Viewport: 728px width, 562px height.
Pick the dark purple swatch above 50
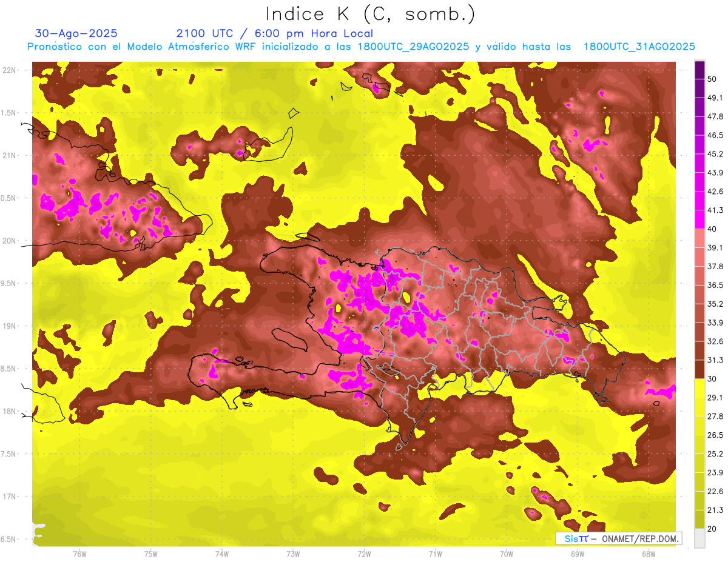coord(699,70)
